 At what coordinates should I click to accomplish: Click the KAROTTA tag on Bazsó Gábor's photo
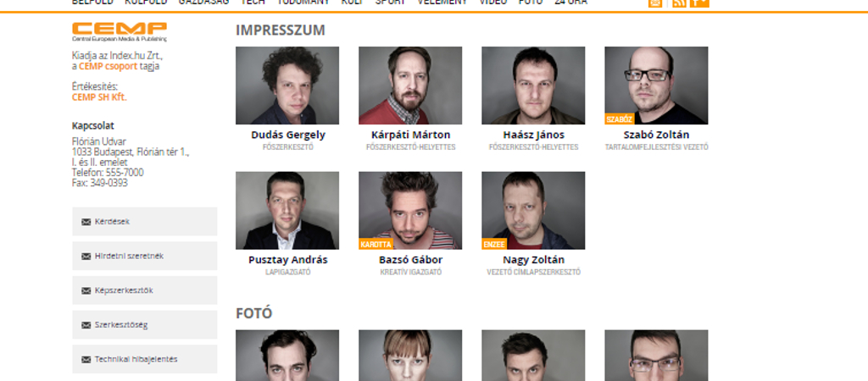pos(376,244)
